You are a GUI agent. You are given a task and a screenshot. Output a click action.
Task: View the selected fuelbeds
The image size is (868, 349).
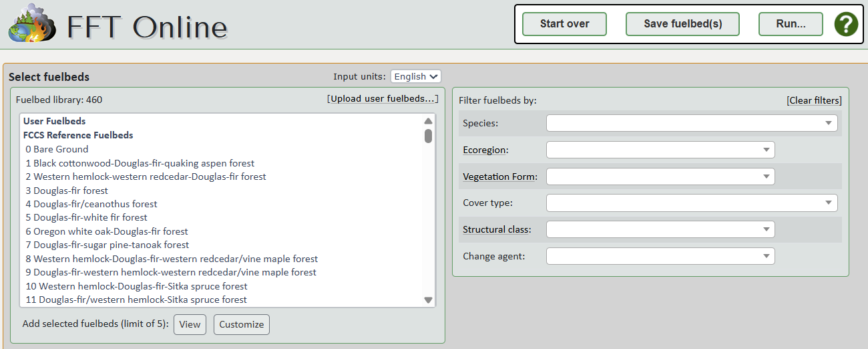click(190, 324)
